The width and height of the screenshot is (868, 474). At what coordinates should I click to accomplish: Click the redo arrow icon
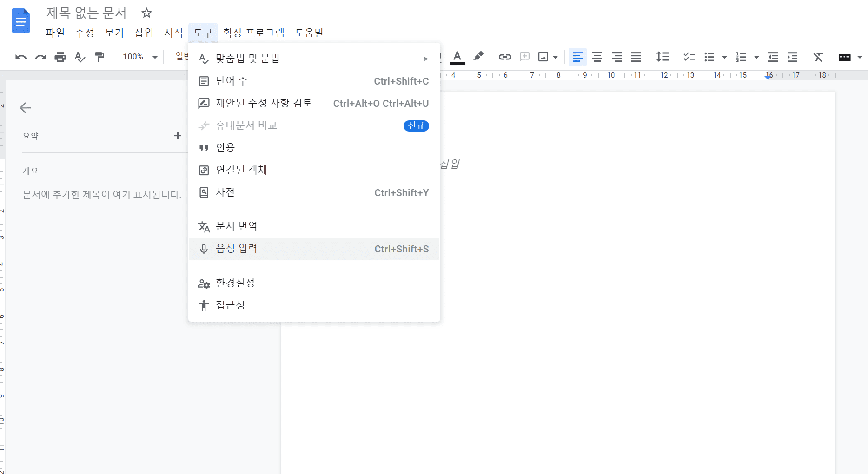(41, 57)
